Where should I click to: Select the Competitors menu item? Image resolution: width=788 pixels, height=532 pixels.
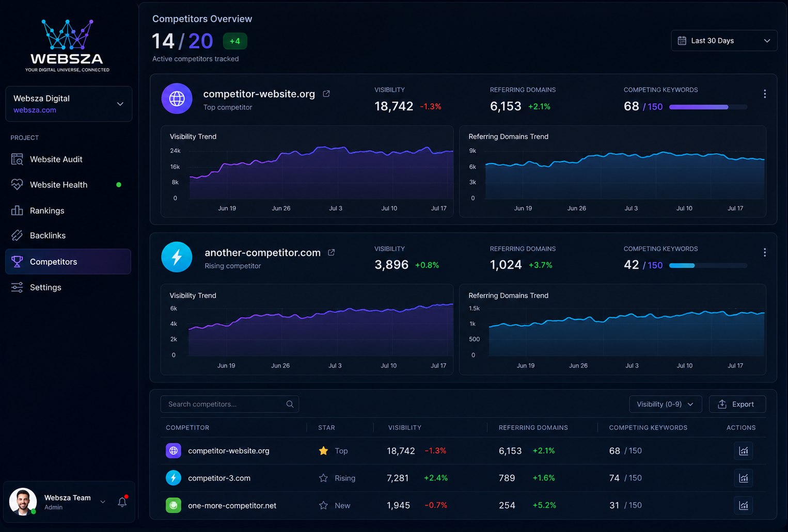click(x=68, y=262)
